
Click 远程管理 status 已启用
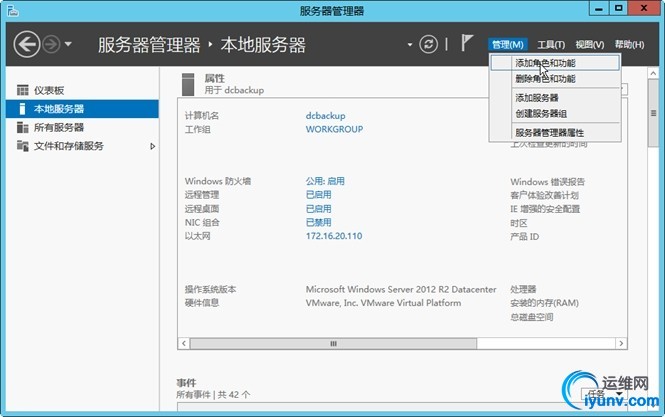(319, 195)
